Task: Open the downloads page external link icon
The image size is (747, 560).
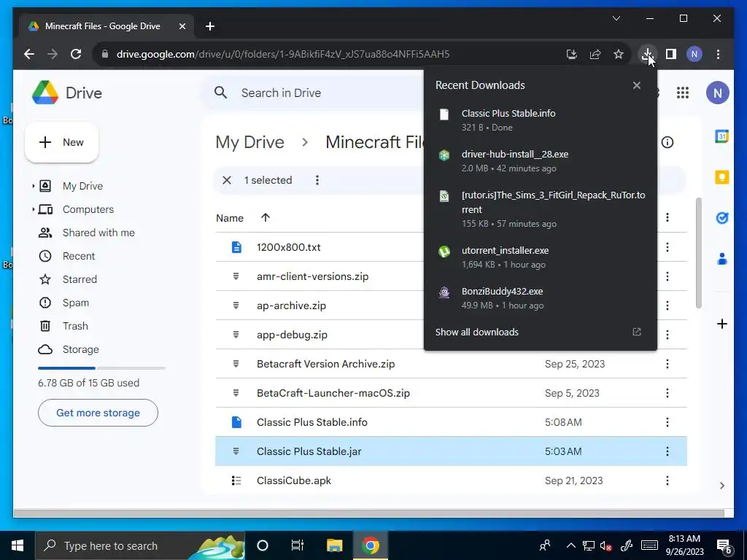Action: pos(636,332)
